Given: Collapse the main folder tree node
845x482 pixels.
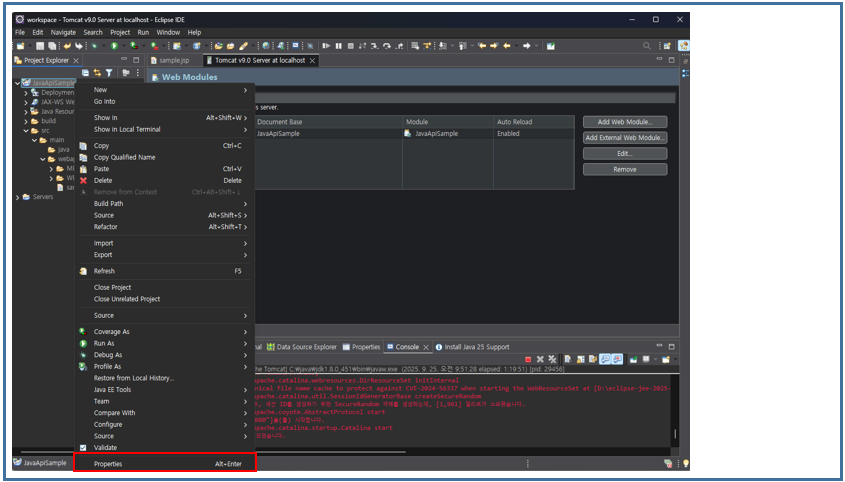Looking at the screenshot, I should 34,140.
